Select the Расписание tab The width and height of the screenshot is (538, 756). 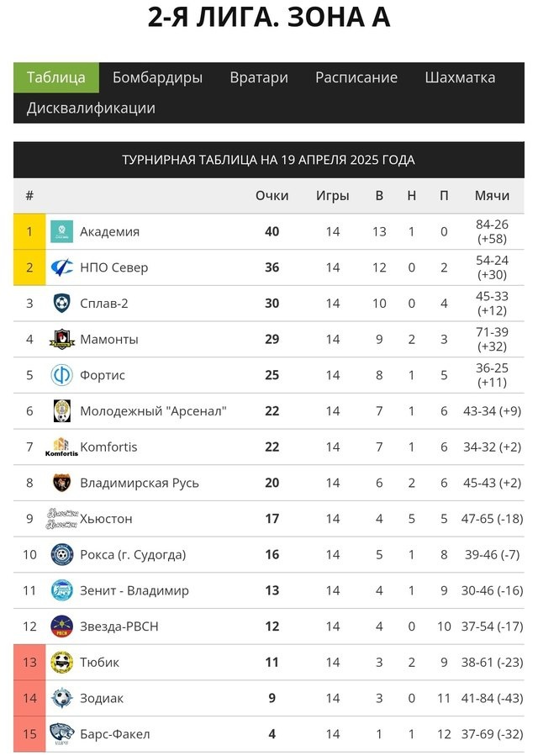pyautogui.click(x=356, y=77)
